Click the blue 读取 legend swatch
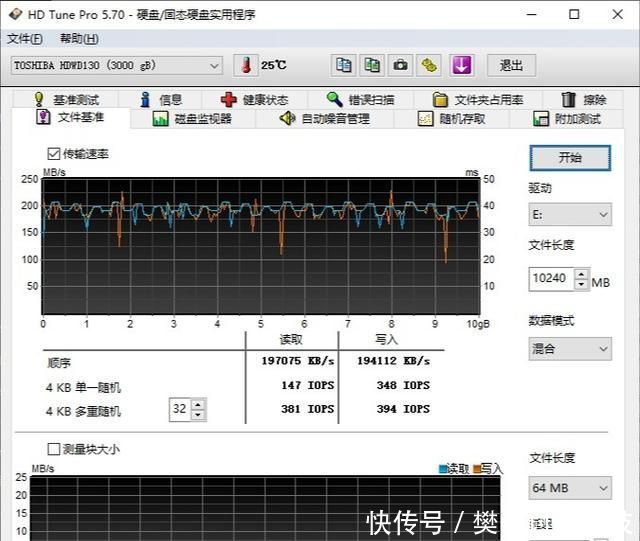 (443, 469)
